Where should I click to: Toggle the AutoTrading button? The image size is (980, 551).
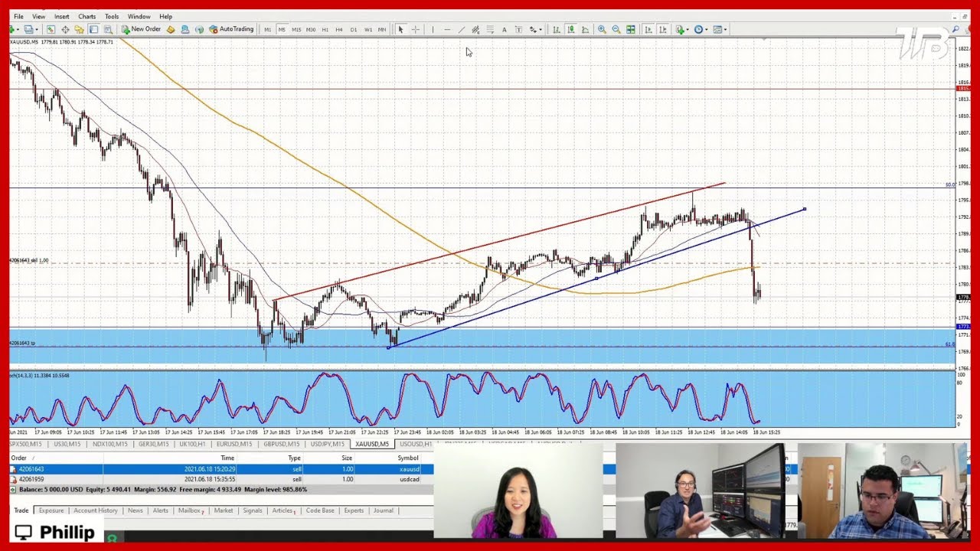(x=231, y=29)
